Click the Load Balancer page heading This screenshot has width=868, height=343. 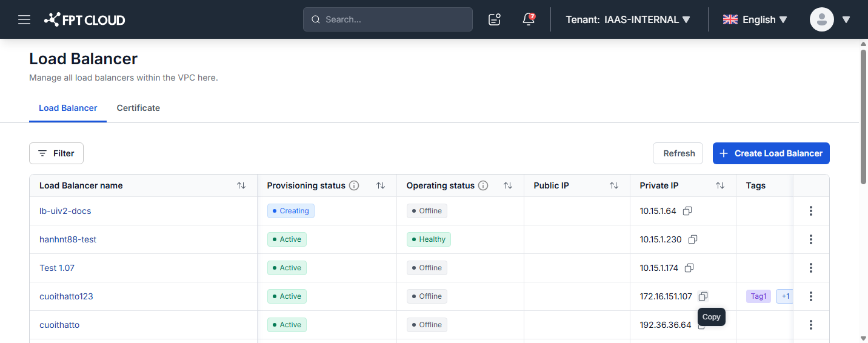(84, 59)
